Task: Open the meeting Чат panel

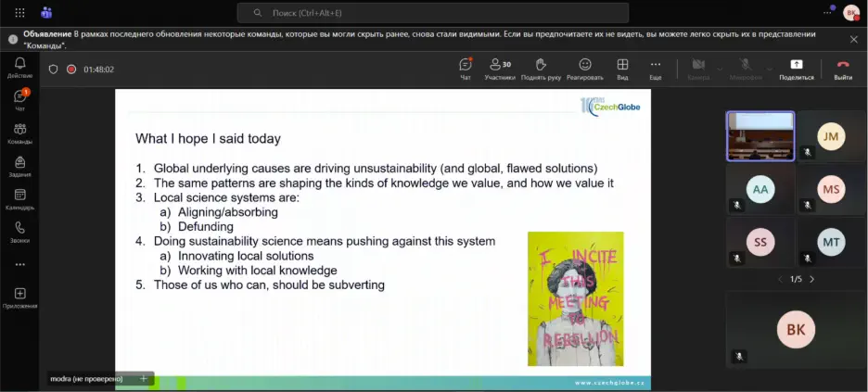Action: pyautogui.click(x=466, y=69)
